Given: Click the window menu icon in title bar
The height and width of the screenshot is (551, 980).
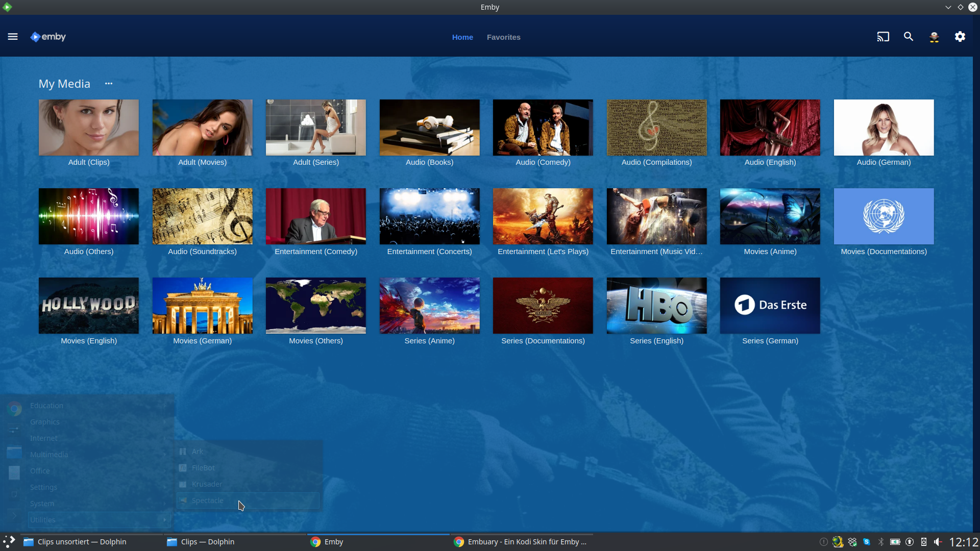Looking at the screenshot, I should tap(7, 7).
